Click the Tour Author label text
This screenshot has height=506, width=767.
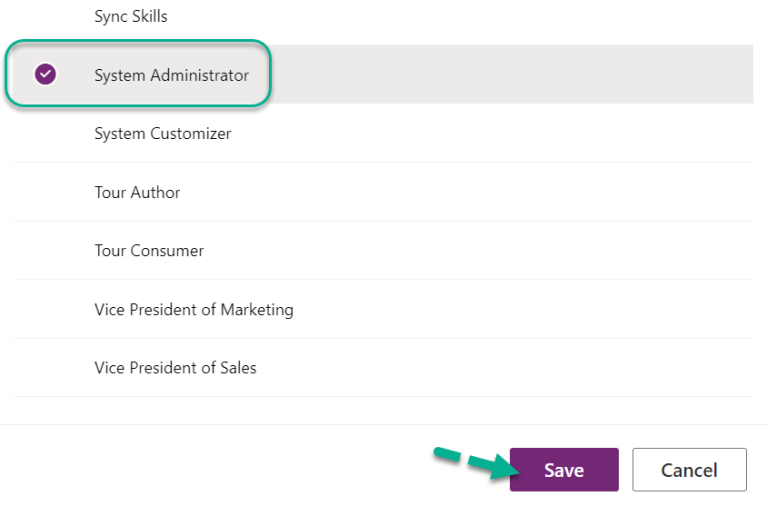pos(137,192)
